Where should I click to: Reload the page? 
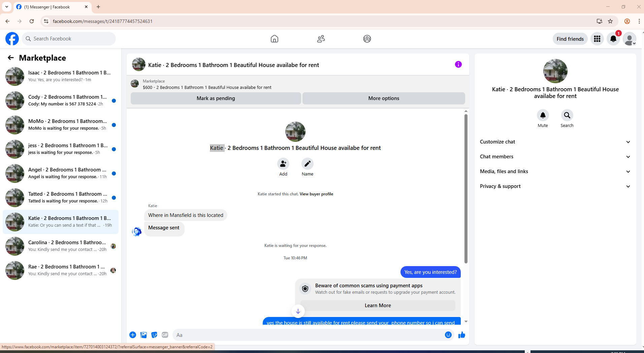point(32,21)
